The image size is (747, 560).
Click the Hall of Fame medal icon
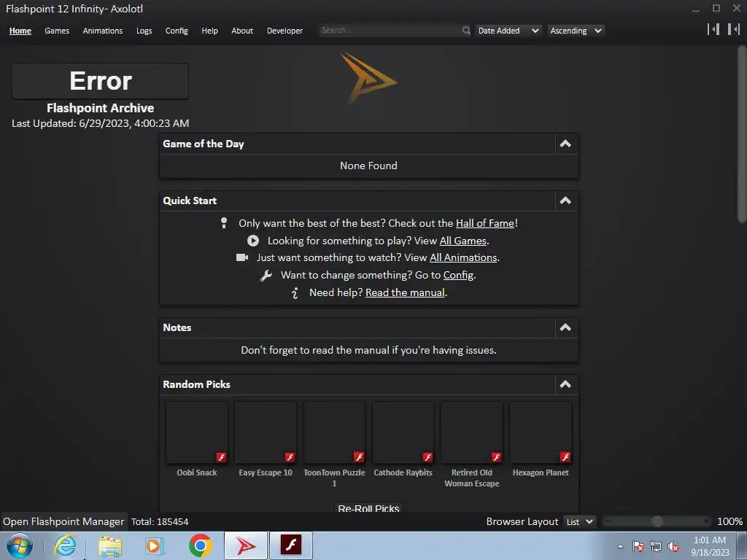click(x=224, y=223)
